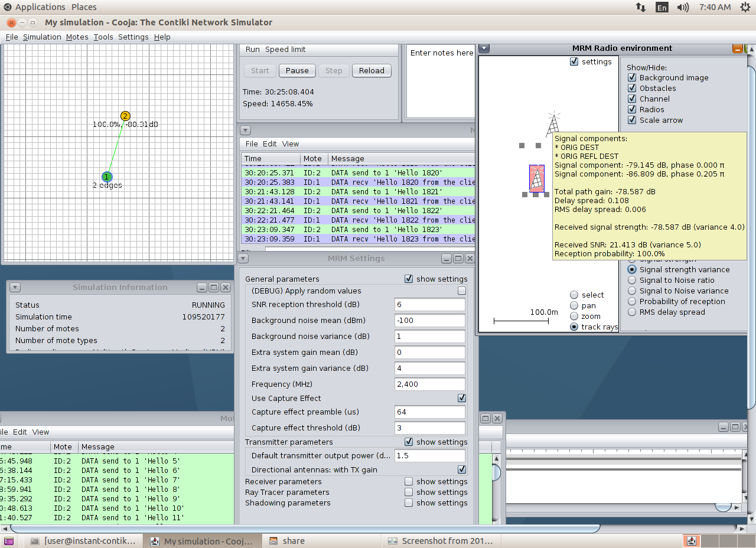Pause the running simulation
This screenshot has width=756, height=548.
click(297, 70)
